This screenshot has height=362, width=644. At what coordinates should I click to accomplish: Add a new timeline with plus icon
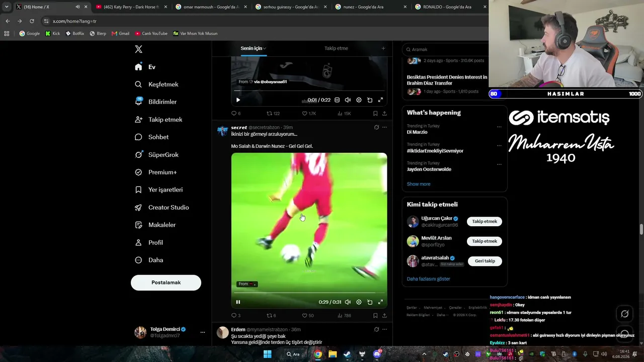click(x=383, y=48)
